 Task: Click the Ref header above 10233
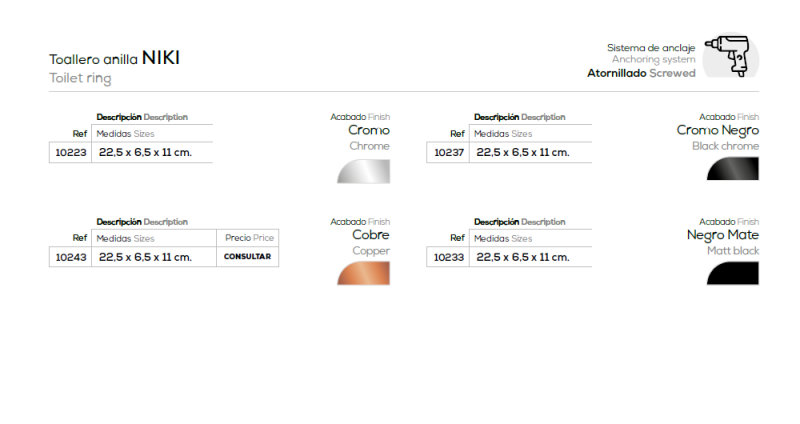pos(457,238)
